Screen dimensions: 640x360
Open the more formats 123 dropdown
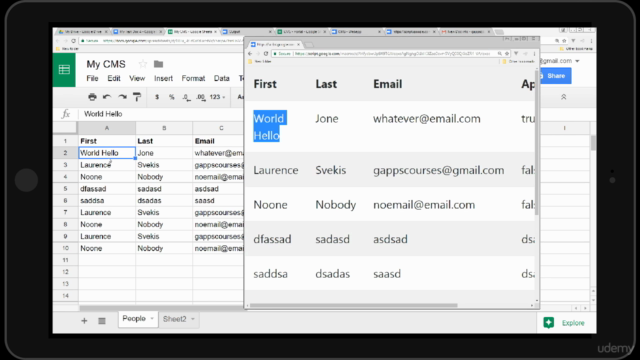pyautogui.click(x=217, y=97)
